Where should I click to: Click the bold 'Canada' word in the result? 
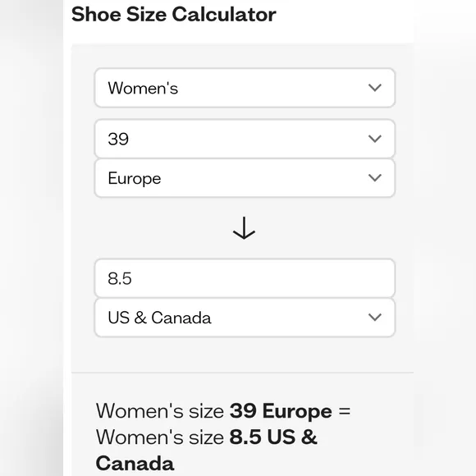click(135, 464)
